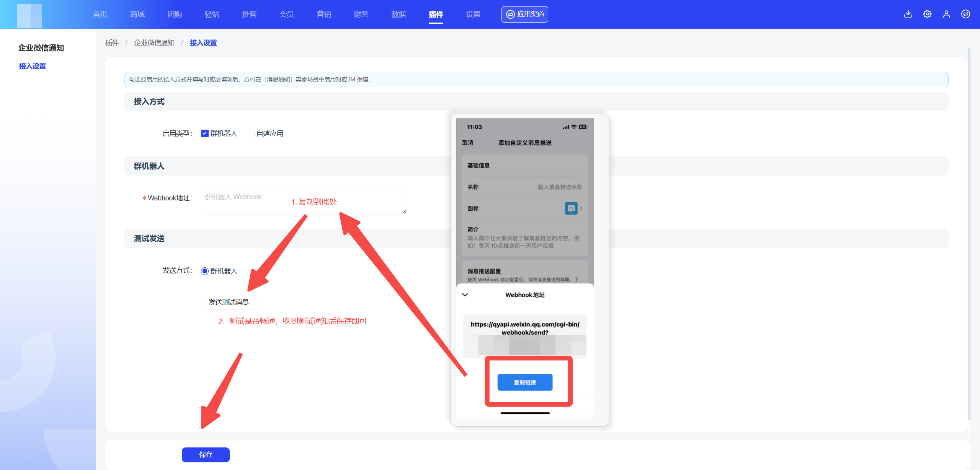Select the 插件 menu tab
The height and width of the screenshot is (470, 980).
click(x=436, y=14)
